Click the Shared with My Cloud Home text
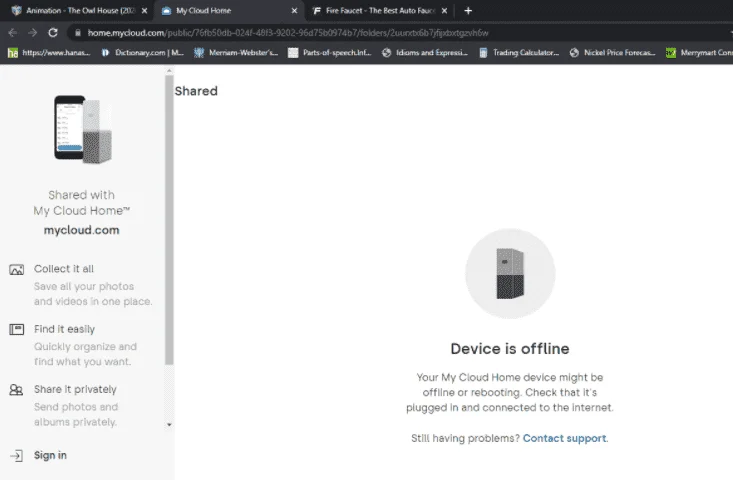The height and width of the screenshot is (480, 733). pyautogui.click(x=81, y=203)
